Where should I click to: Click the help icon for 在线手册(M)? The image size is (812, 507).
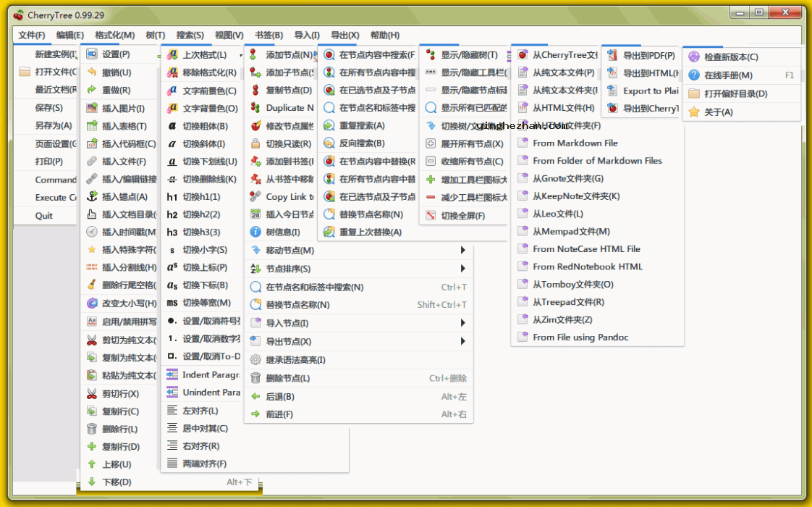click(694, 75)
